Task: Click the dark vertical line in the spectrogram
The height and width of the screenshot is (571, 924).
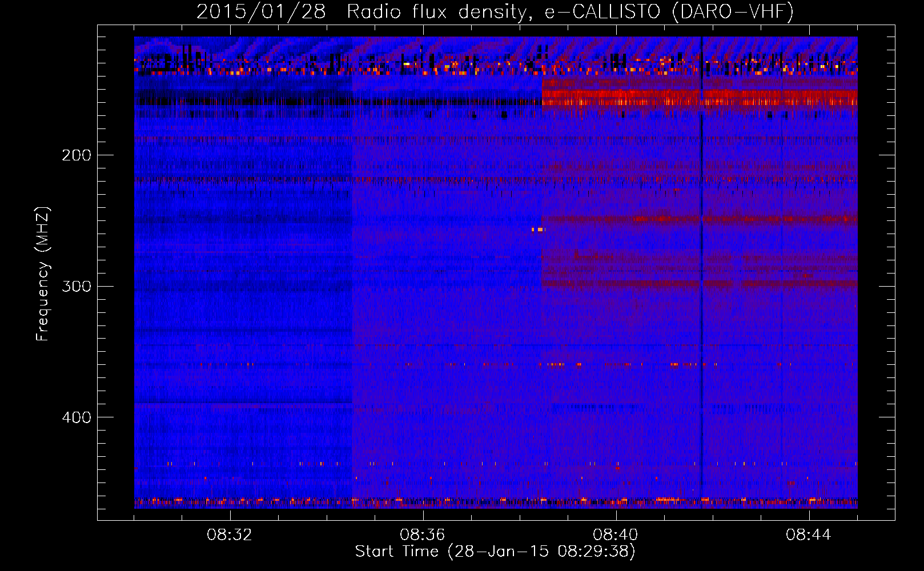Action: click(702, 272)
